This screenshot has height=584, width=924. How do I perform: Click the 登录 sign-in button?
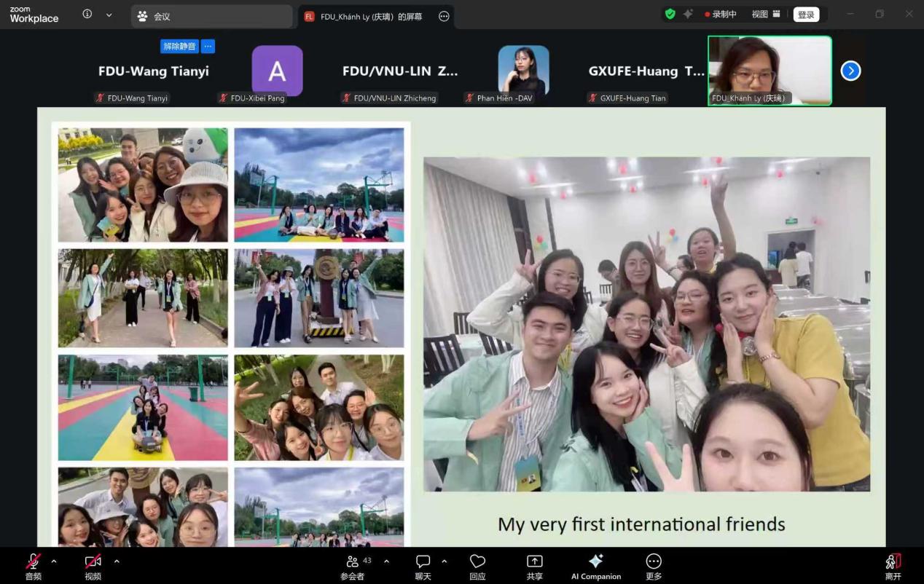pos(806,15)
